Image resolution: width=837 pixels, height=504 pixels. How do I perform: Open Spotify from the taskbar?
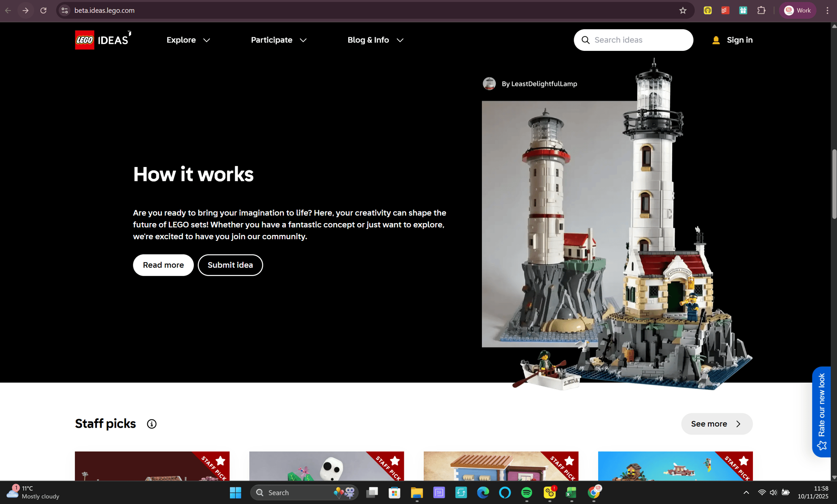[x=526, y=492]
